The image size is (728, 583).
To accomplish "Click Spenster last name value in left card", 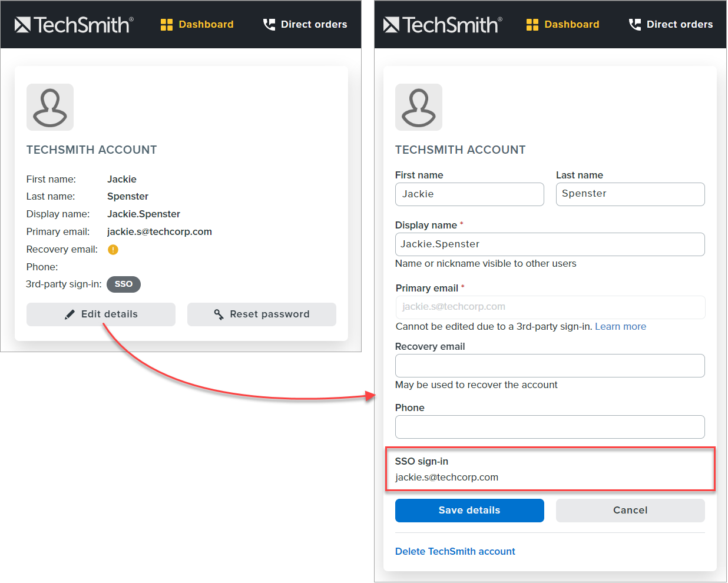I will pyautogui.click(x=128, y=197).
